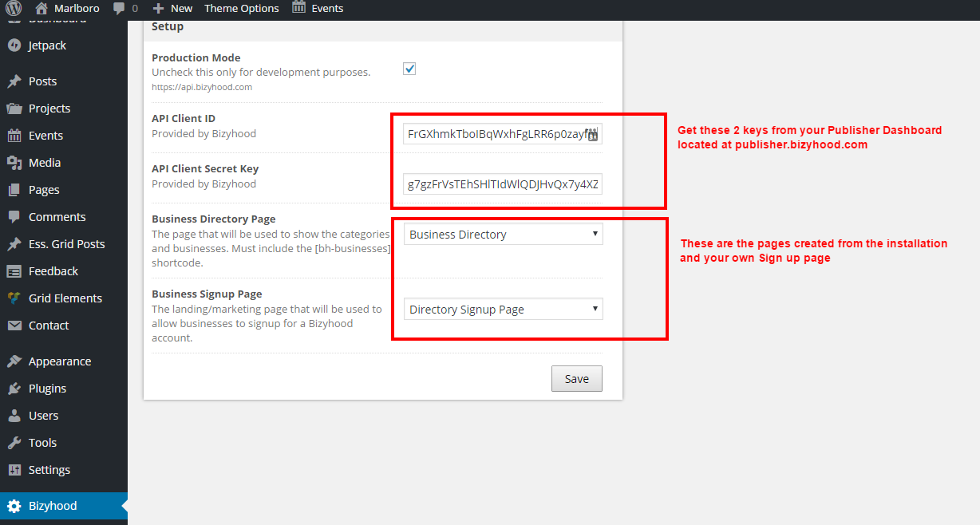The height and width of the screenshot is (525, 980).
Task: Open the Grid Elements menu item
Action: 64,298
